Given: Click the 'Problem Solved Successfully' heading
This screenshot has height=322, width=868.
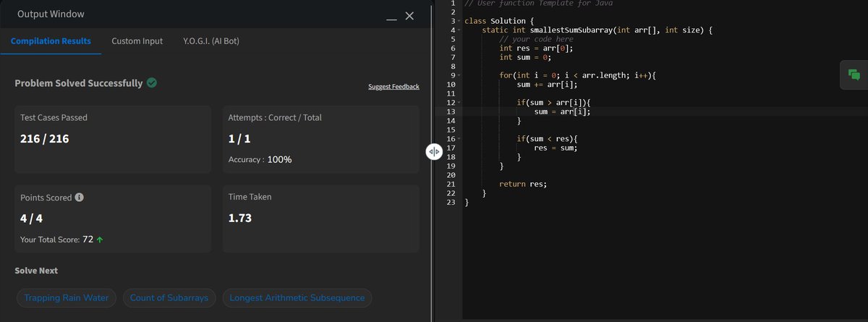Looking at the screenshot, I should coord(79,83).
